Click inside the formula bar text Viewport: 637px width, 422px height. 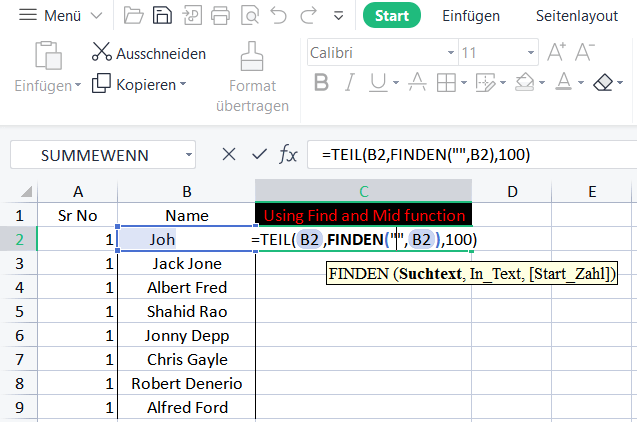(x=426, y=155)
